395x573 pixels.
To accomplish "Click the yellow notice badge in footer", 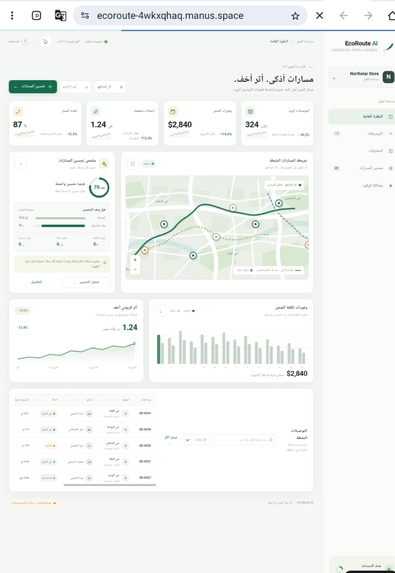I will coord(33,503).
